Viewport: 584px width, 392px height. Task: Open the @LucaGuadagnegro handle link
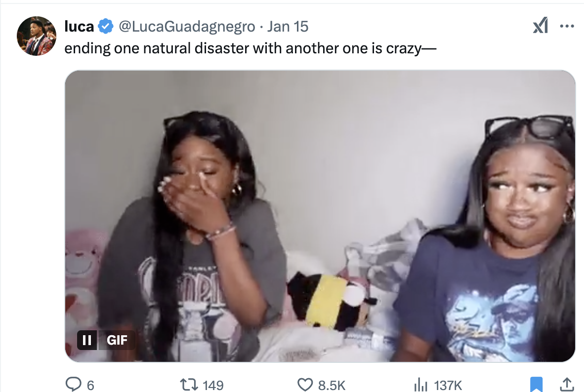click(187, 27)
